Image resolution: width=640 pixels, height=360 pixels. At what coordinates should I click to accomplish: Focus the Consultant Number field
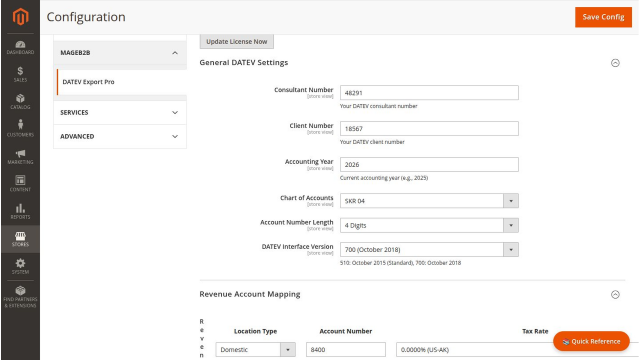(429, 93)
